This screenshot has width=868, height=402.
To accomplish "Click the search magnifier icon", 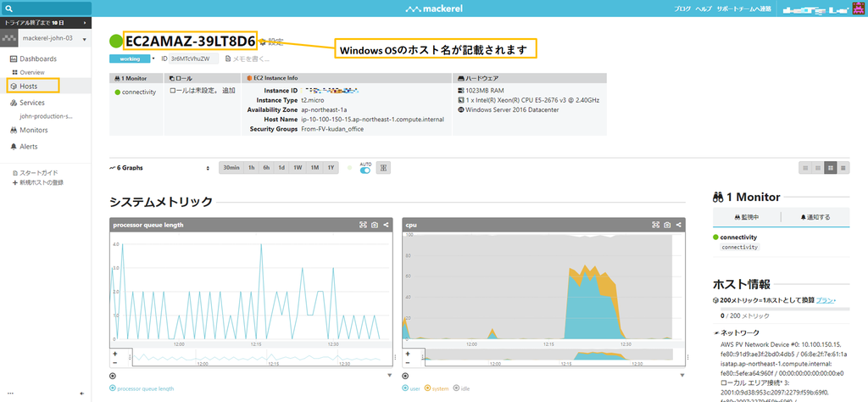I will point(8,8).
